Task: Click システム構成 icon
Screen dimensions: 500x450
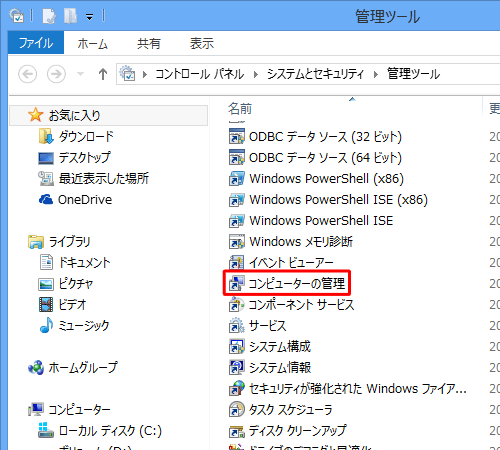Action: [237, 346]
